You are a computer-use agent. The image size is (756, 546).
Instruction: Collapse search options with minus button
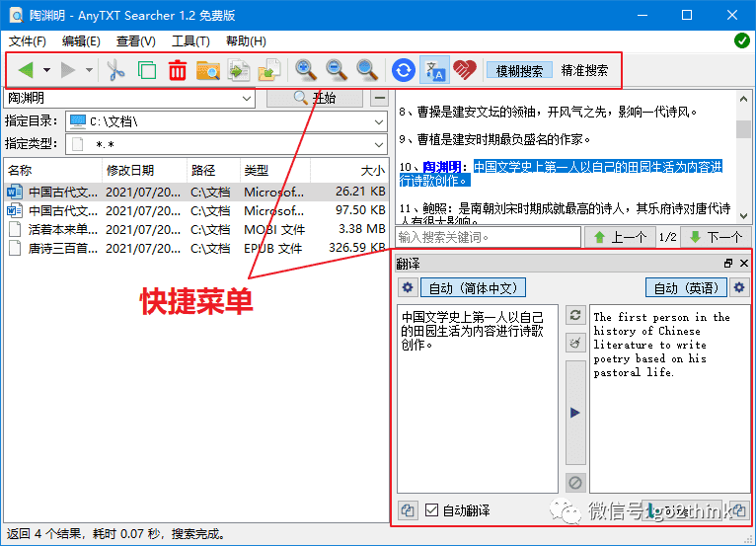pos(380,99)
